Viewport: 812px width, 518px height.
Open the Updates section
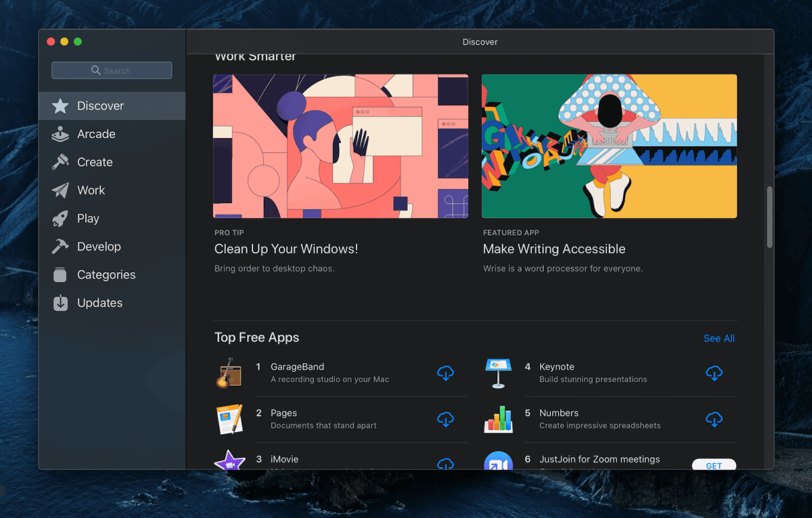(99, 303)
